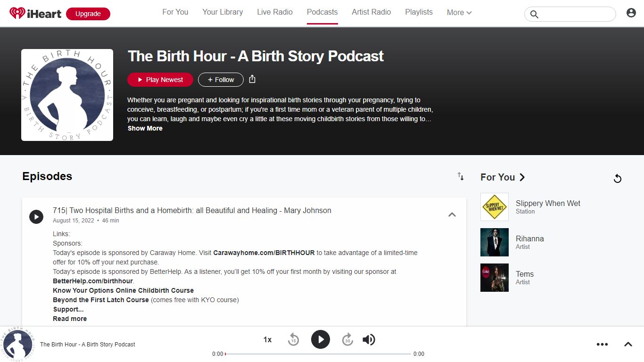Select the Podcasts tab
This screenshot has height=362, width=644.
(322, 12)
